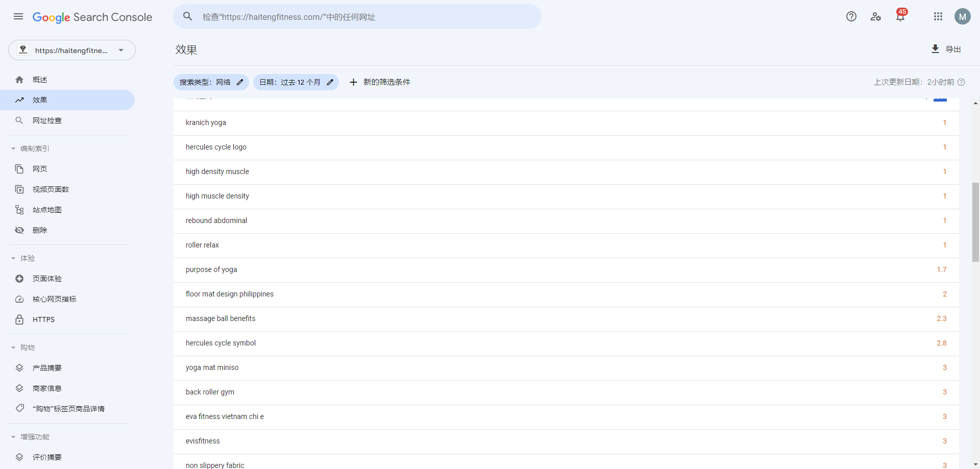Open 核心网页指标 core web vitals
Viewport: 980px width, 469px height.
click(x=67, y=299)
